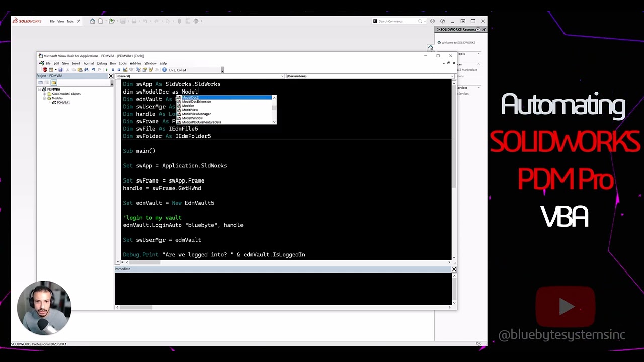This screenshot has width=644, height=362.
Task: Click the New document icon in SOLIDWORKS
Action: (100, 21)
